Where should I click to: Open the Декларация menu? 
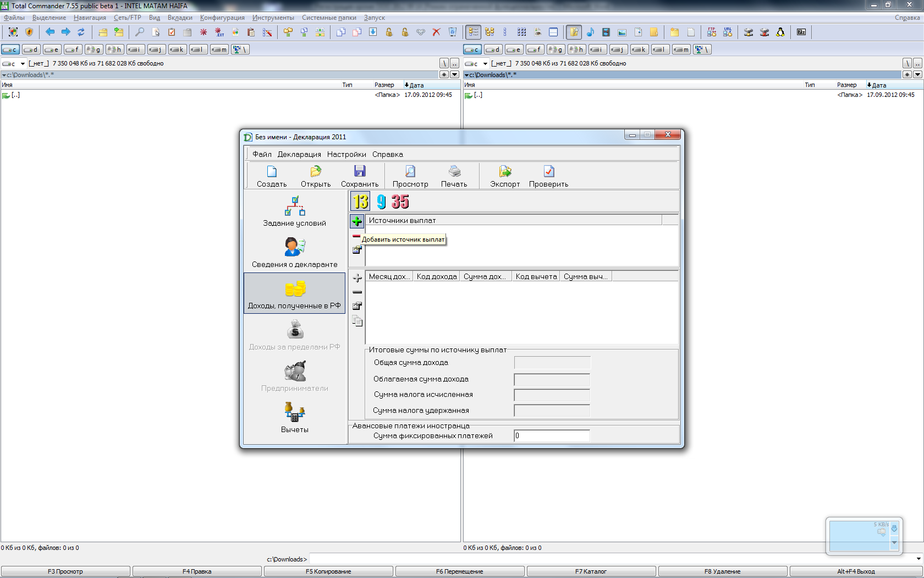pos(299,154)
